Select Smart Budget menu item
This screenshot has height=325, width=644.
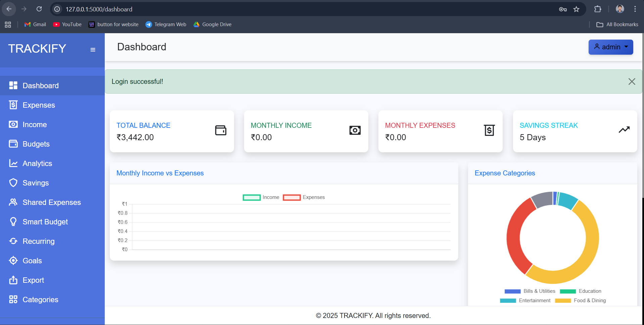(x=52, y=222)
